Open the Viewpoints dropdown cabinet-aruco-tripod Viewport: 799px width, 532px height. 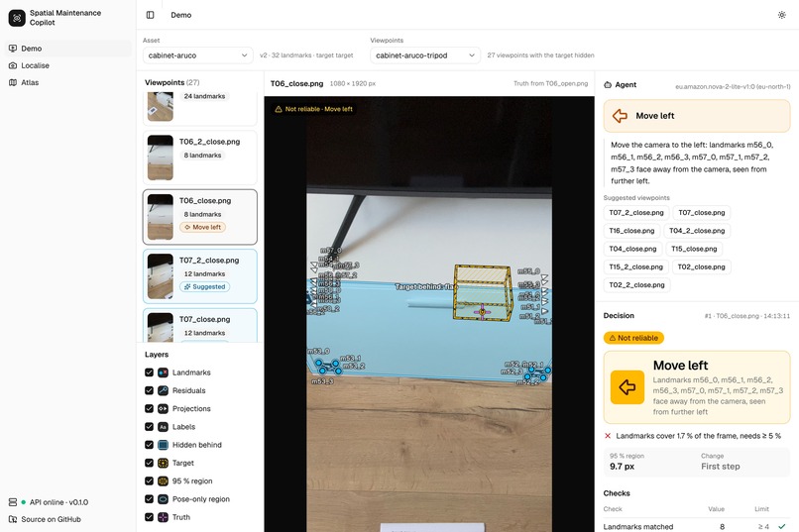tap(425, 54)
